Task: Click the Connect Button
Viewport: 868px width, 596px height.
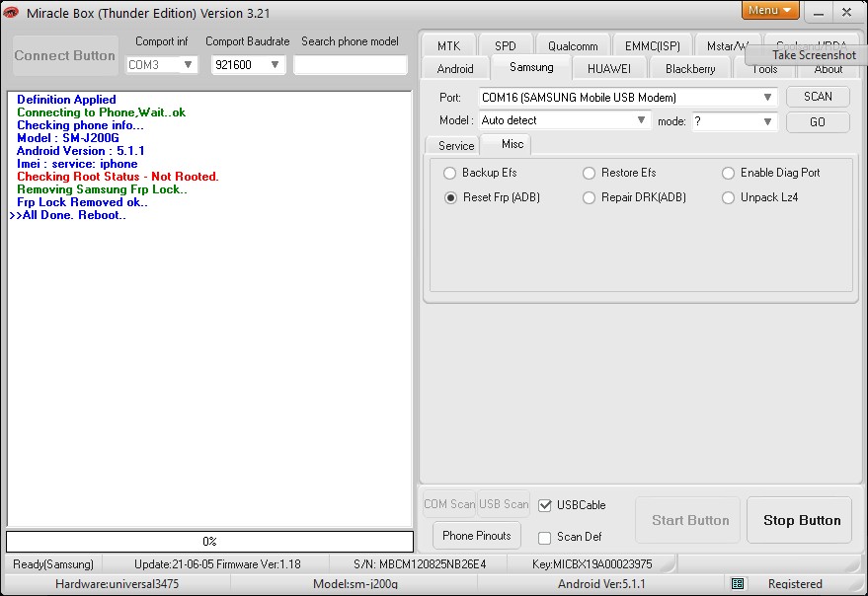Action: [65, 55]
